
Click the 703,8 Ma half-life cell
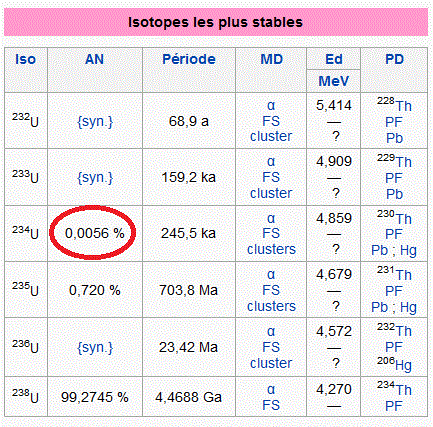[x=189, y=290]
